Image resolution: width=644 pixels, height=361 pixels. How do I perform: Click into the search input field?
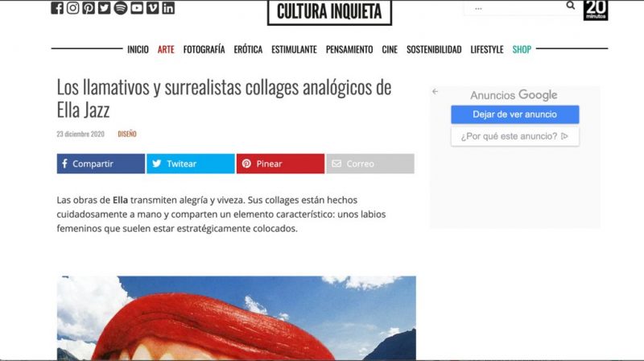(x=514, y=8)
